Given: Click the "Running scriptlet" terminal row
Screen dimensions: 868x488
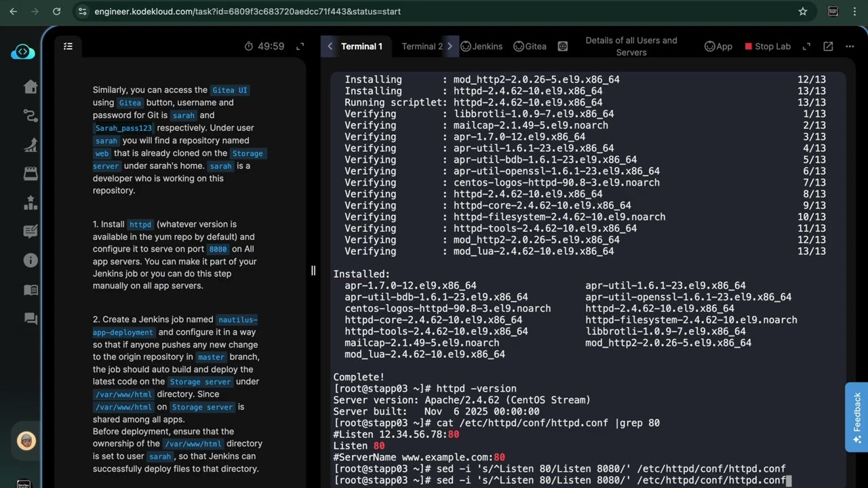Looking at the screenshot, I should (585, 102).
